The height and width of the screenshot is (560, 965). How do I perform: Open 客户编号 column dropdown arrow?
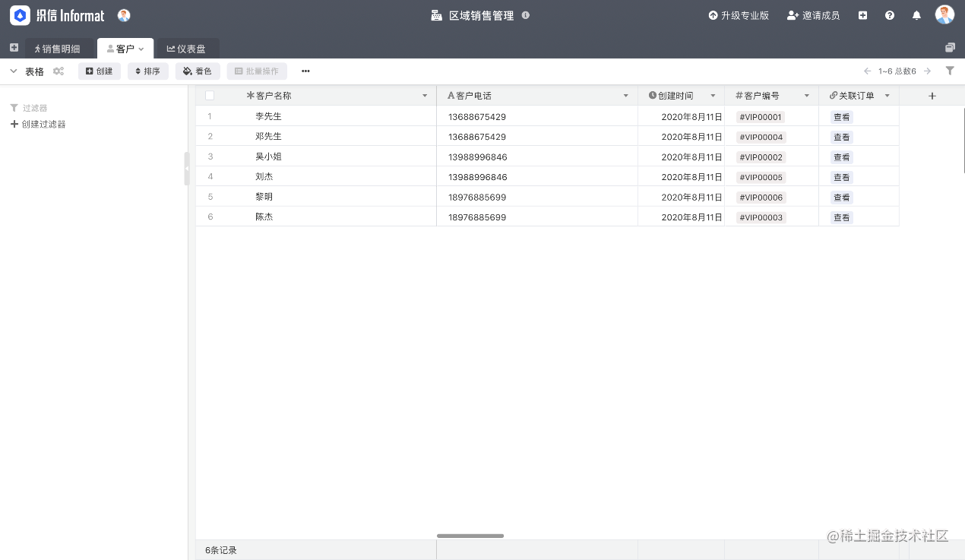click(x=807, y=96)
